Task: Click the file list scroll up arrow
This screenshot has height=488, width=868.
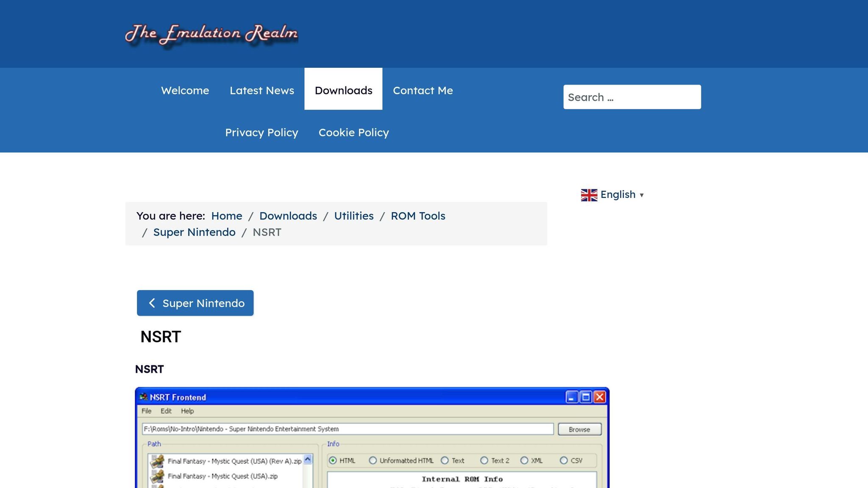Action: coord(308,460)
